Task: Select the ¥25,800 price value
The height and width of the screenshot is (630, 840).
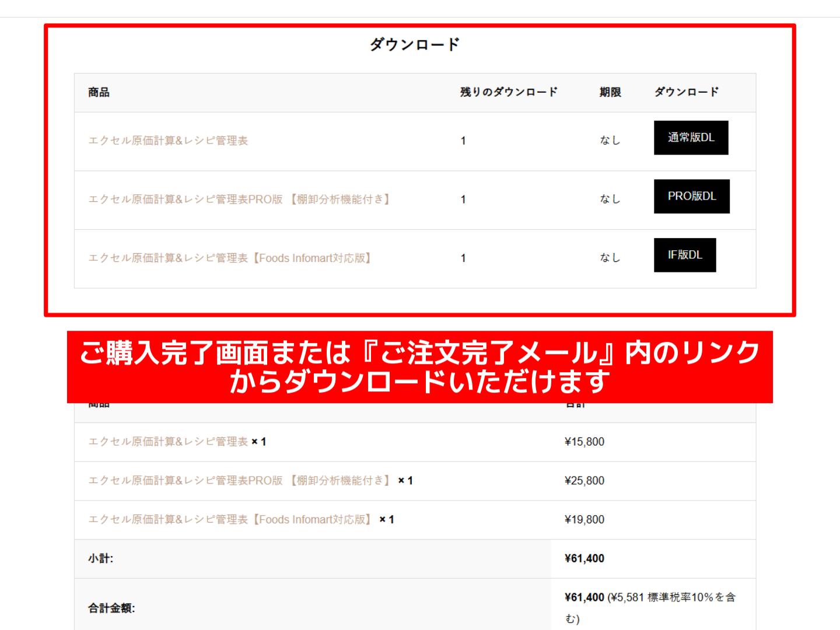Action: pyautogui.click(x=584, y=481)
